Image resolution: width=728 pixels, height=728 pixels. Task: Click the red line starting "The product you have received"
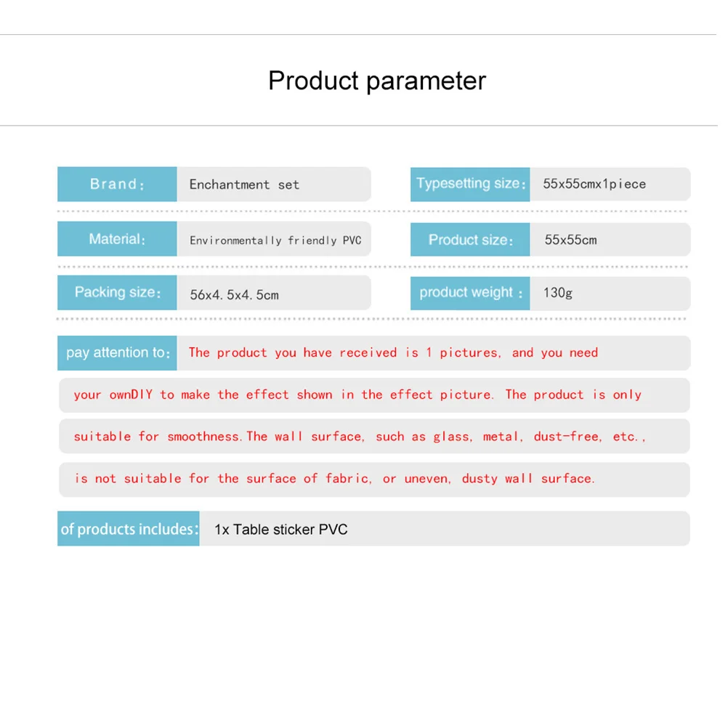[x=393, y=353]
